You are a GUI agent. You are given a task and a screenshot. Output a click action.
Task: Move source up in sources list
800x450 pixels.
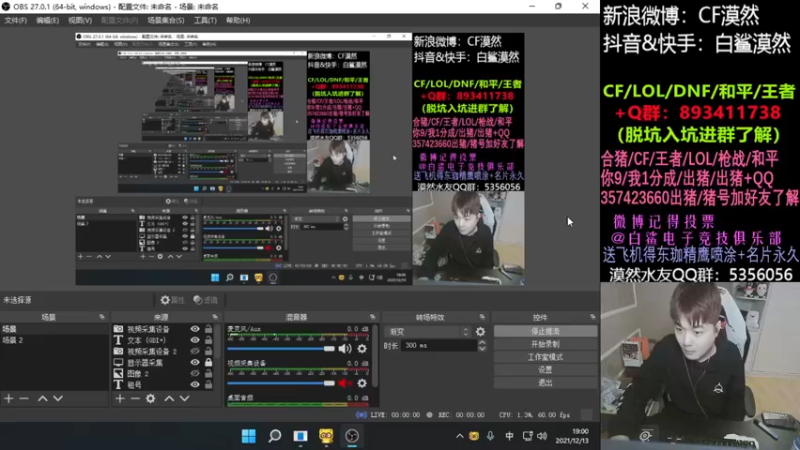click(x=169, y=398)
